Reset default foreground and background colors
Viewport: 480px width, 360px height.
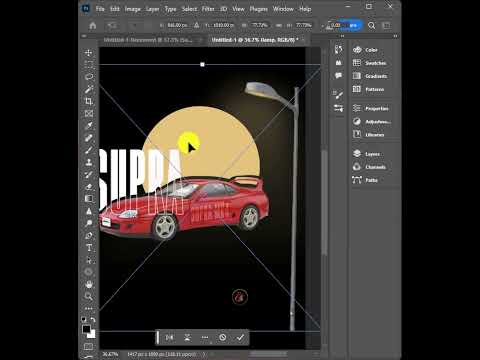[84, 320]
